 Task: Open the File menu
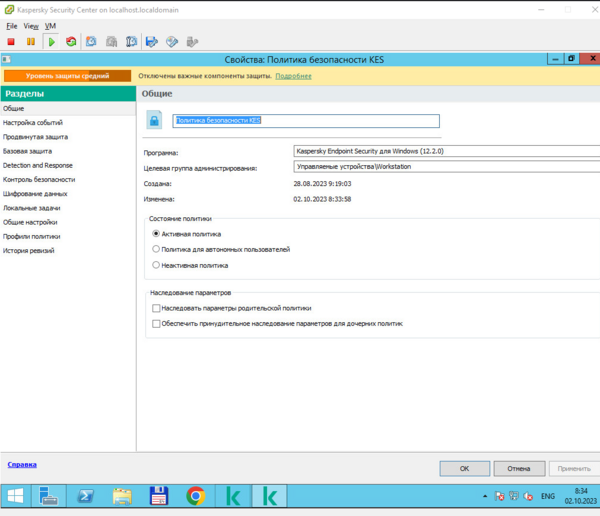click(x=12, y=26)
